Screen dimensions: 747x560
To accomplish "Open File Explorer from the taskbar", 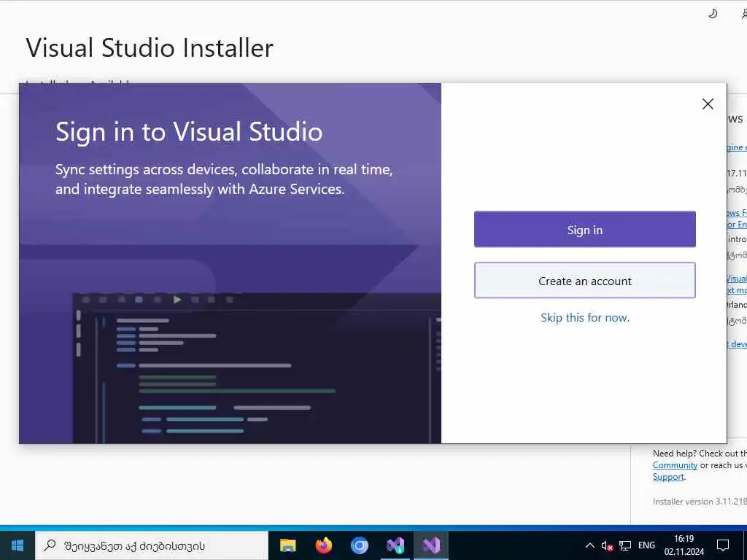I will click(x=287, y=545).
